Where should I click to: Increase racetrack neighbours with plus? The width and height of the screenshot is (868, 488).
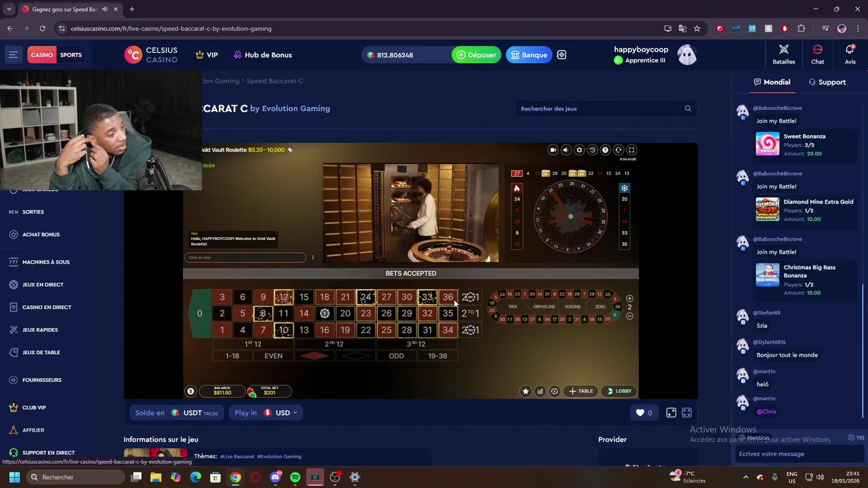(x=629, y=298)
